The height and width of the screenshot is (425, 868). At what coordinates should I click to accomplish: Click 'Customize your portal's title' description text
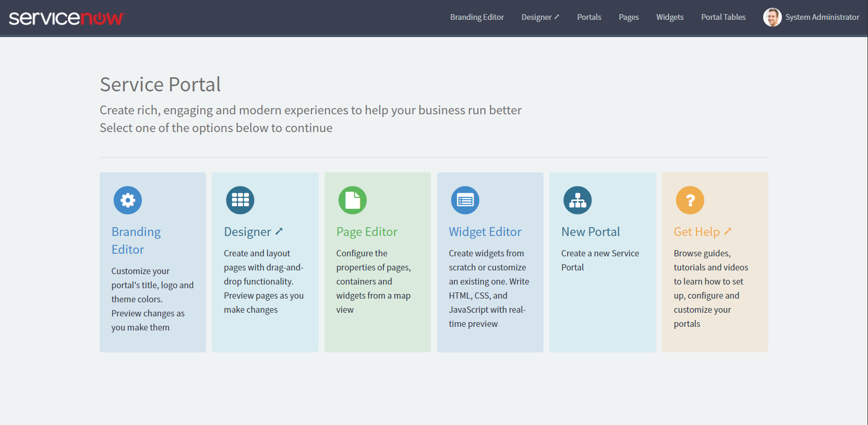coord(152,299)
